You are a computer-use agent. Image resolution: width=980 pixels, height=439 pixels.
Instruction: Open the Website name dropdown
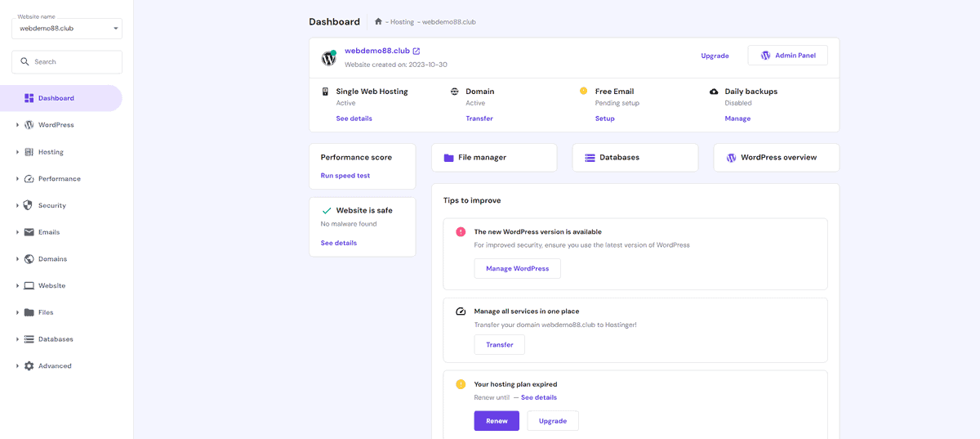67,29
